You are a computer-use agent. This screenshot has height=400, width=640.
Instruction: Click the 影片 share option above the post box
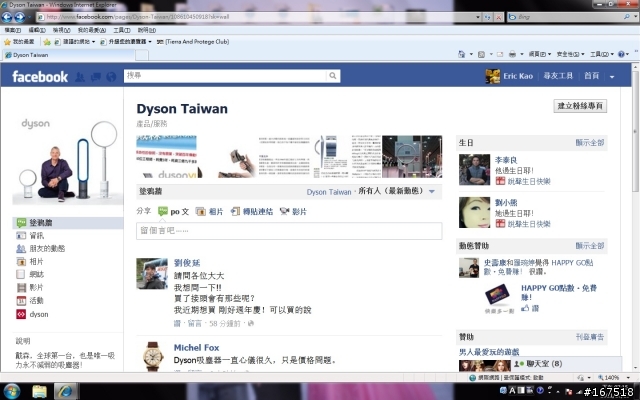pos(293,211)
